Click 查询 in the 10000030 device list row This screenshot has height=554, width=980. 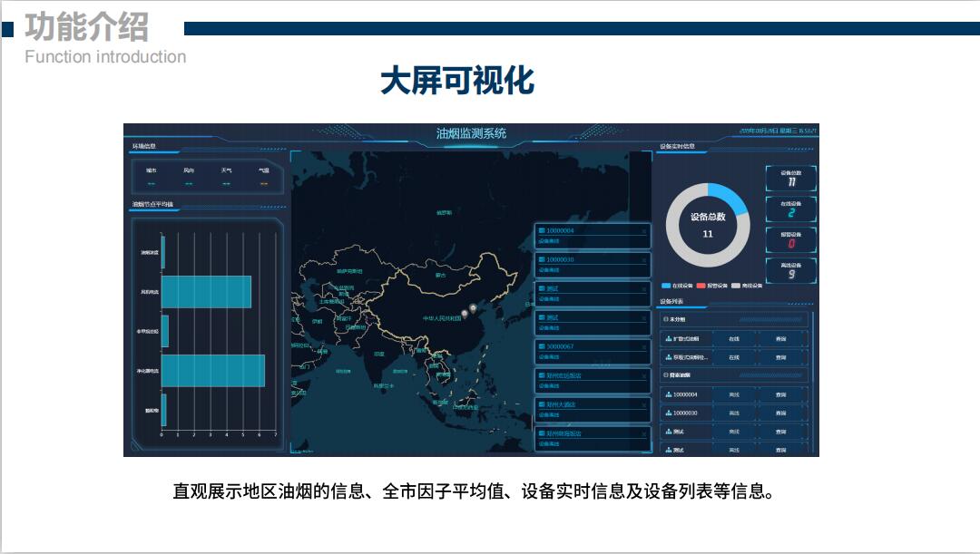tap(780, 413)
